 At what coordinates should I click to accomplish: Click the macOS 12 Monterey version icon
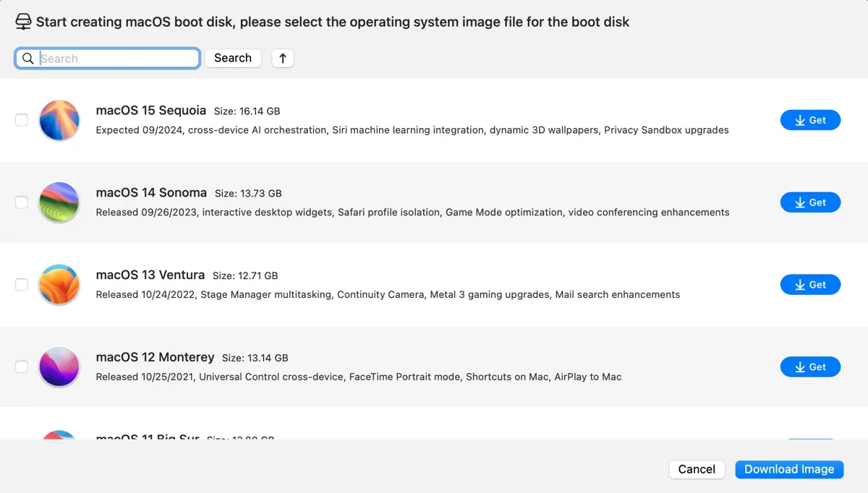coord(59,366)
